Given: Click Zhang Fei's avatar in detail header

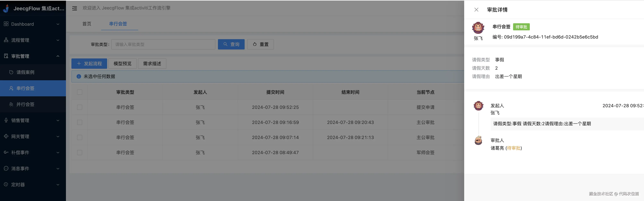Looking at the screenshot, I should point(478,28).
